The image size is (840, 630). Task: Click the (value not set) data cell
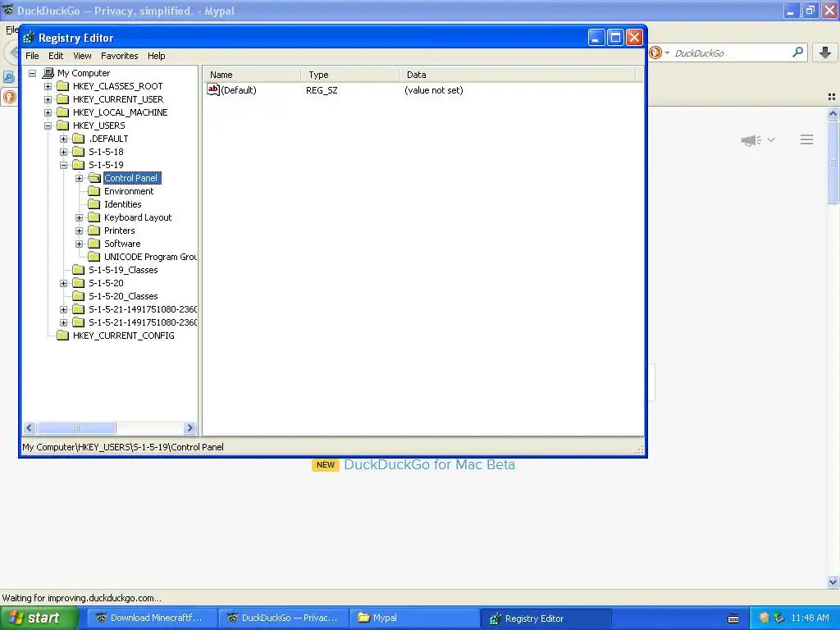[x=433, y=90]
